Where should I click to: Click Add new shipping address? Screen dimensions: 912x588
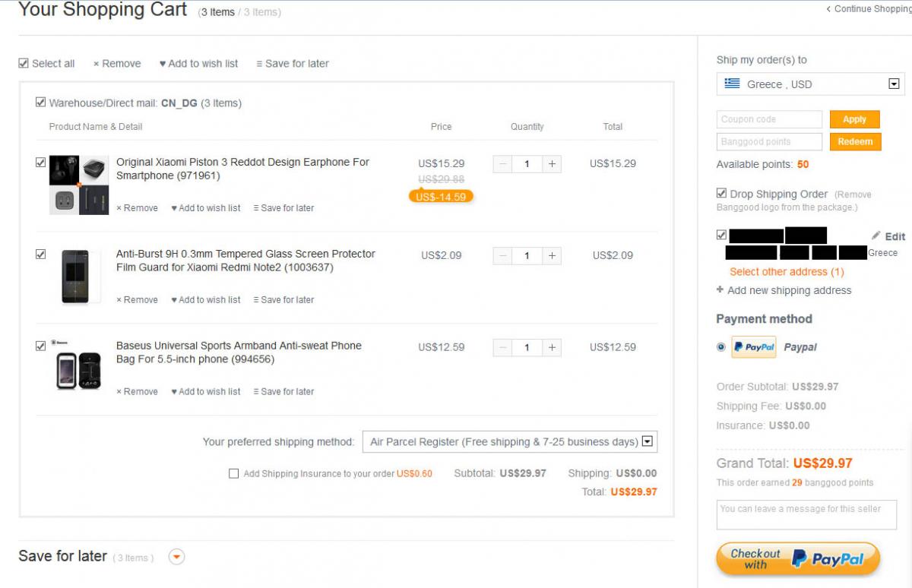(x=784, y=290)
